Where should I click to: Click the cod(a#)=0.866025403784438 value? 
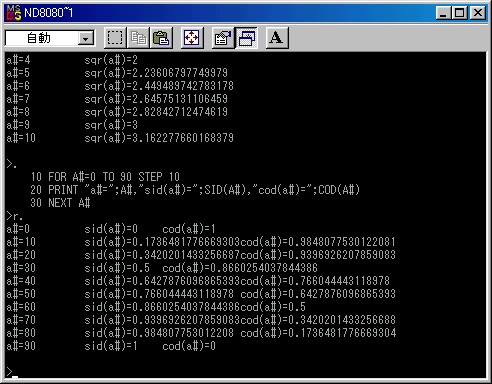[240, 268]
